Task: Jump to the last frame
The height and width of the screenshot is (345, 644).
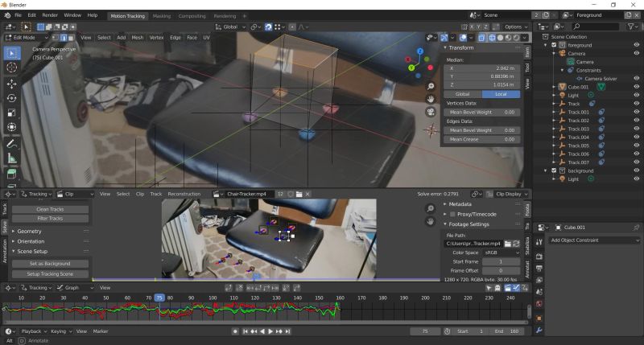Action: [287, 331]
